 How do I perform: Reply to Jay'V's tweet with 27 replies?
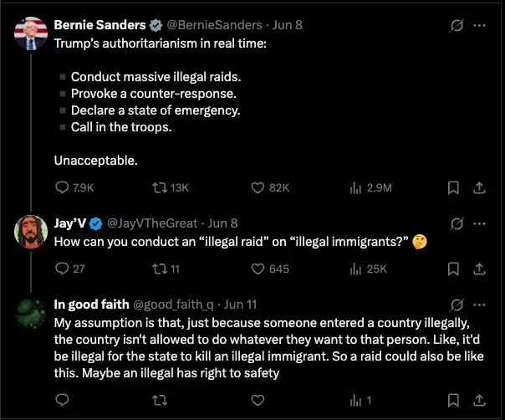coord(62,269)
